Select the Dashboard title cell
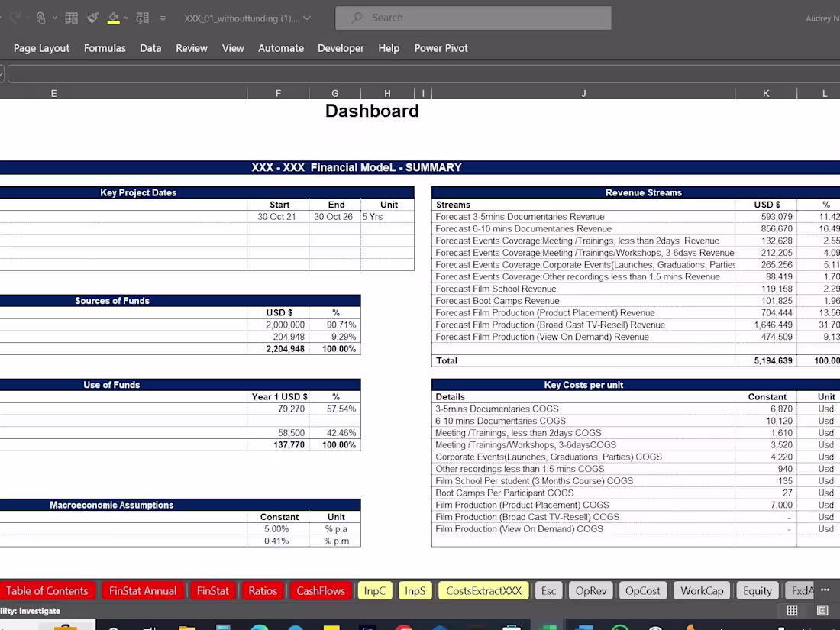Screen dimensions: 840x630 372,111
